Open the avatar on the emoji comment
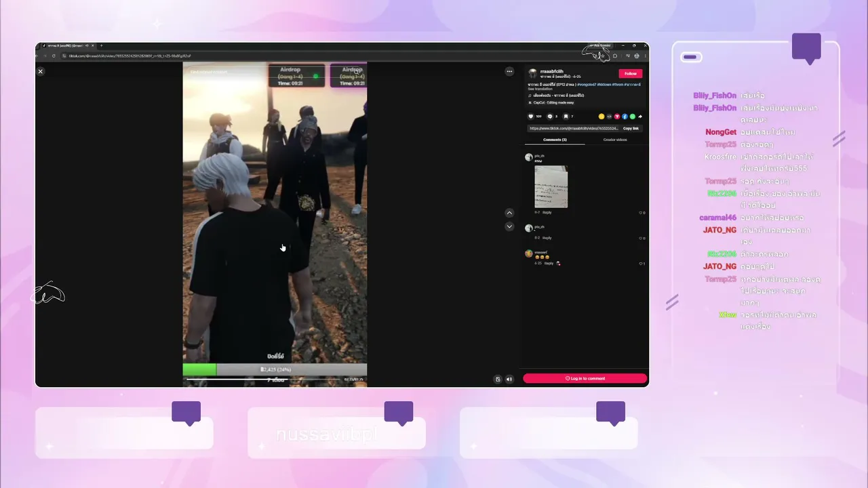The height and width of the screenshot is (488, 868). tap(529, 253)
